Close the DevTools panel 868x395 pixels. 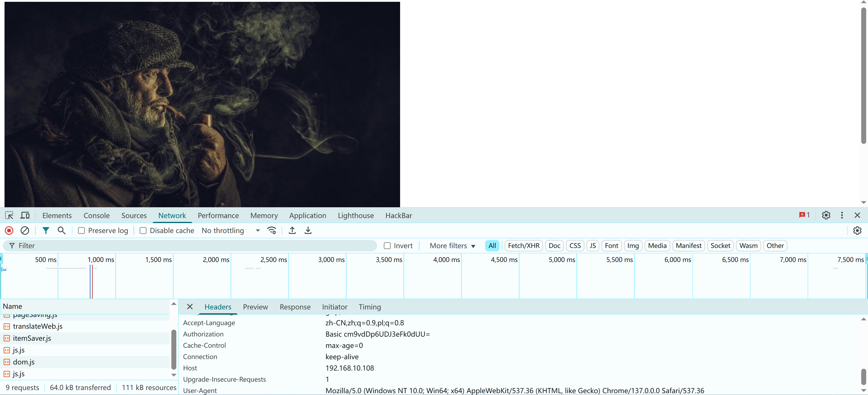858,215
